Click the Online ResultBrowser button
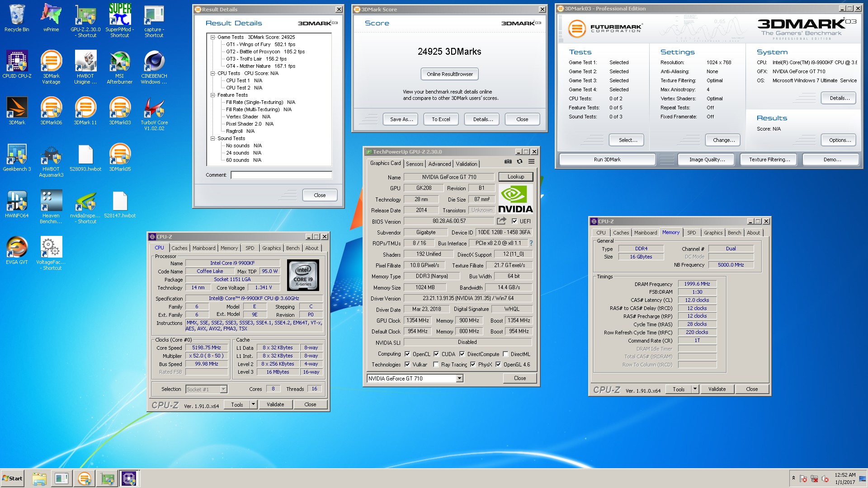 (x=449, y=74)
